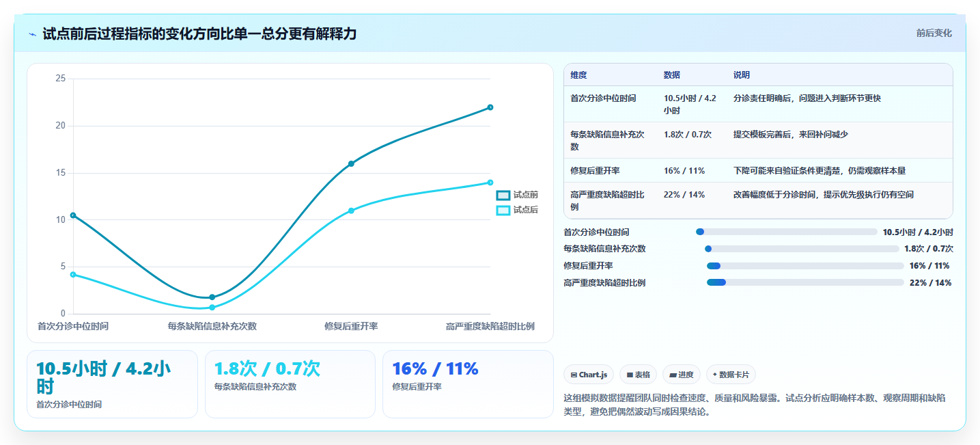Click 试点前 point at 高严重度缺陷超时比例
980x445 pixels.
(x=490, y=107)
